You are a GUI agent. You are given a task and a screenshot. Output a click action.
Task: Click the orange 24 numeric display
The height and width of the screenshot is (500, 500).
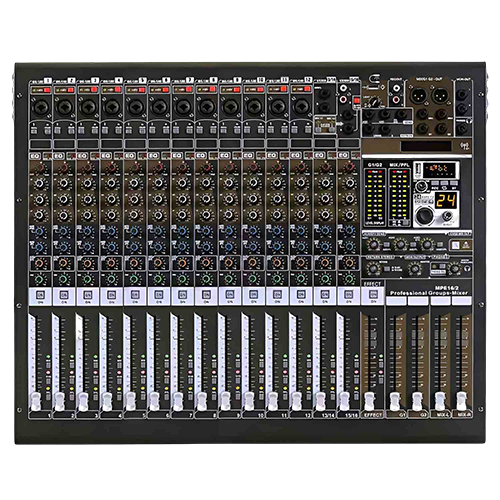(446, 201)
